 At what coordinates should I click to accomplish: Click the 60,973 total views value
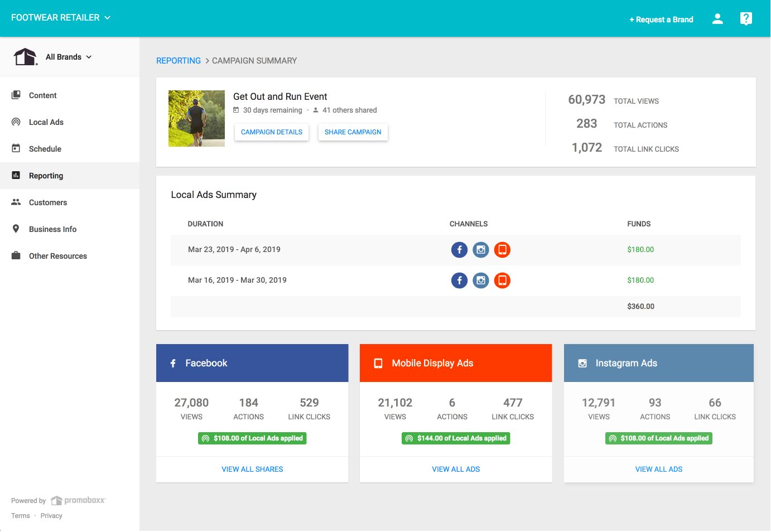click(587, 100)
